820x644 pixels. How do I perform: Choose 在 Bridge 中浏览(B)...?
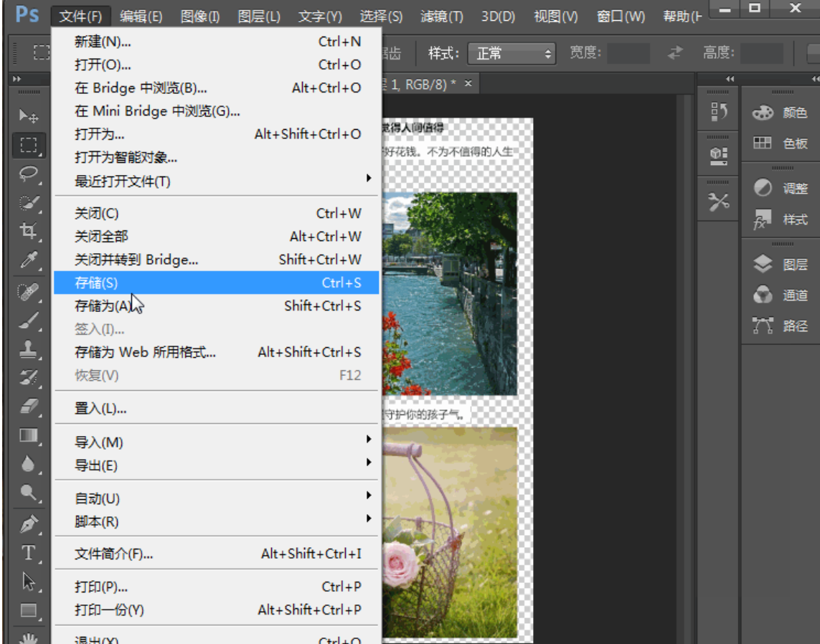217,87
